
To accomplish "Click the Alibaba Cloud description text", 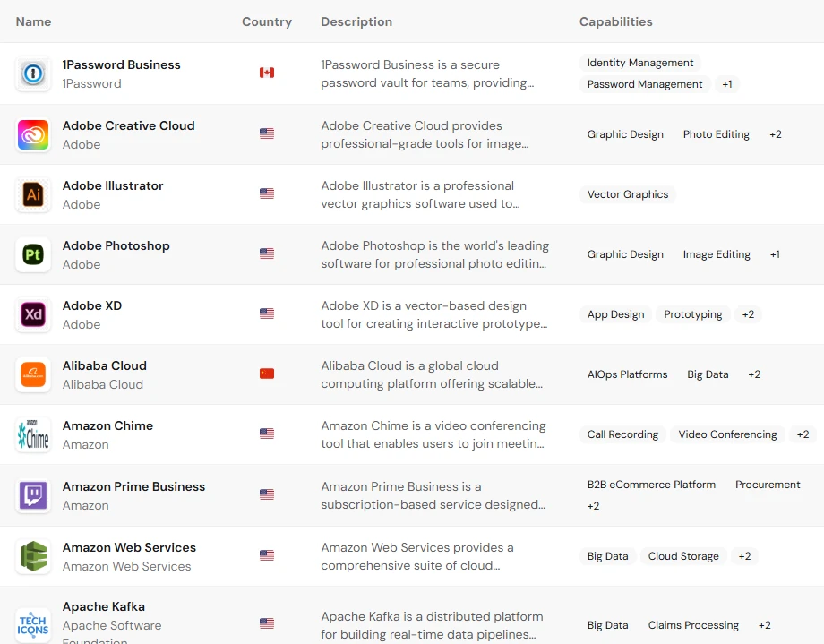I will pyautogui.click(x=432, y=374).
